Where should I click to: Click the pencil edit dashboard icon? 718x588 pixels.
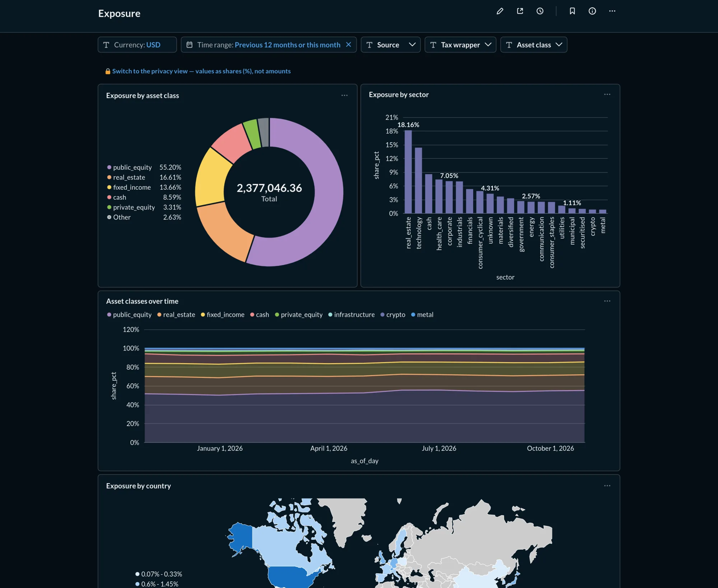(500, 11)
